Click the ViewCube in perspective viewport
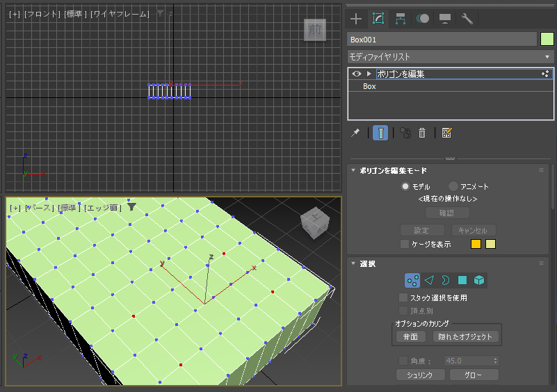 click(x=315, y=224)
